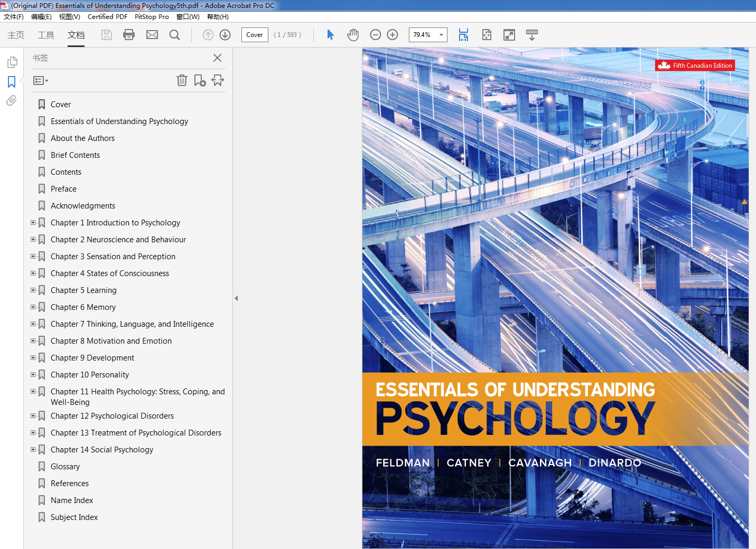Add a new bookmark icon
The image size is (756, 549).
click(x=200, y=80)
